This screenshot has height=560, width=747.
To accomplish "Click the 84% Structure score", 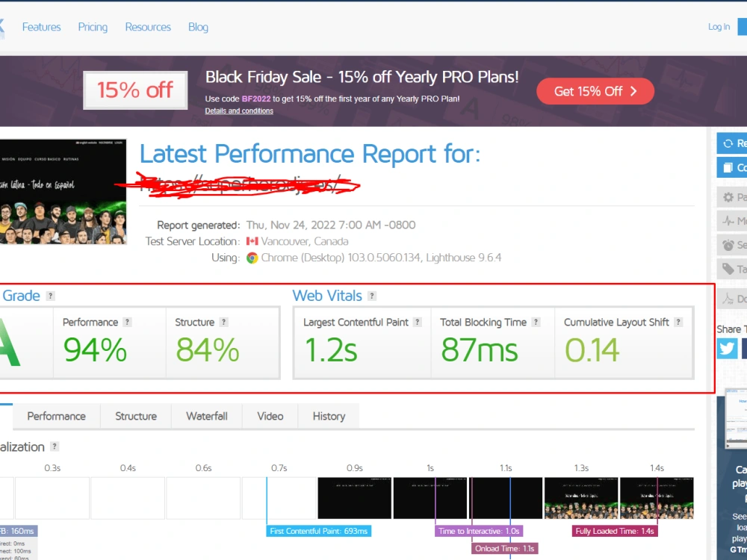I will [207, 350].
